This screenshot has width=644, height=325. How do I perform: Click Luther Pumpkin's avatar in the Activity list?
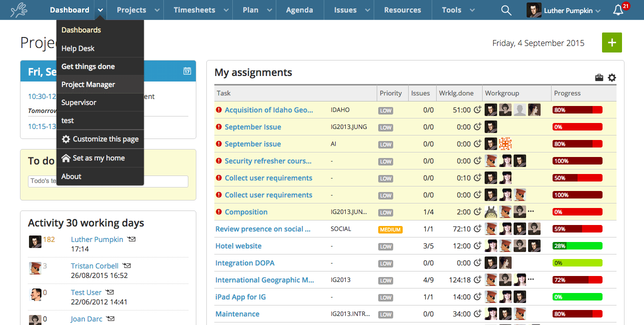click(34, 241)
